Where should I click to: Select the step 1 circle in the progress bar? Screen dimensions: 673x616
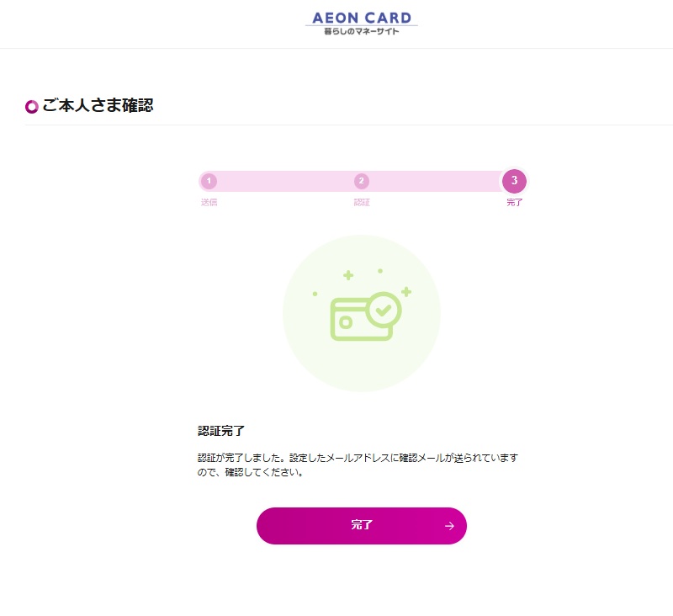(x=209, y=181)
